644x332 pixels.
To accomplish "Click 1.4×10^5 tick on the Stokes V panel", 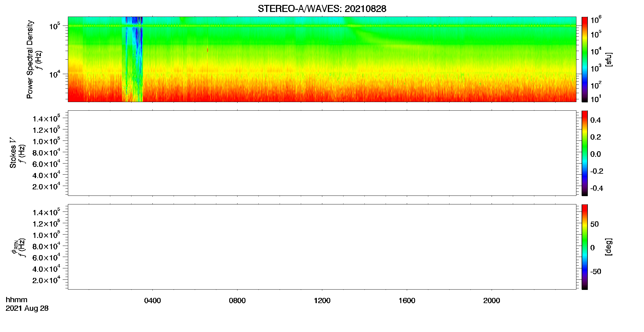I will [x=46, y=118].
